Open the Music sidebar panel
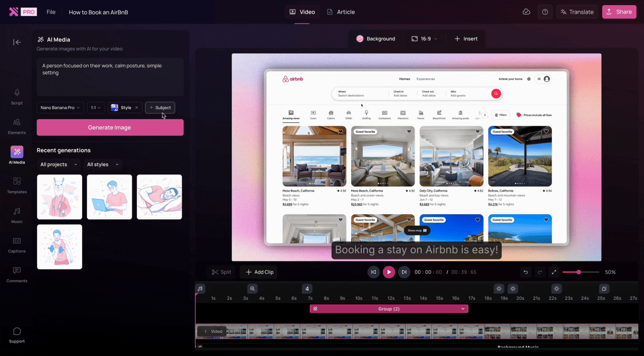Screen dimensions: 644x356 tap(17, 215)
